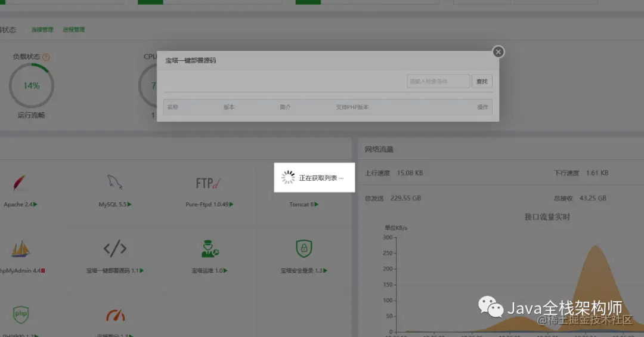The height and width of the screenshot is (337, 644).
Task: Focus the search condition input field
Action: pos(438,81)
